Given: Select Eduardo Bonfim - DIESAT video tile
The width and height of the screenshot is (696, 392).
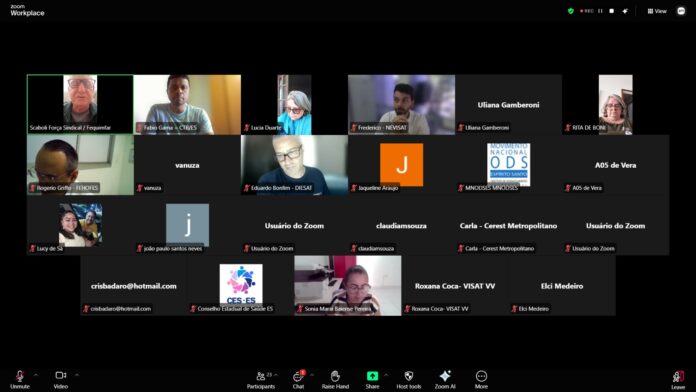Looking at the screenshot, I should (294, 165).
